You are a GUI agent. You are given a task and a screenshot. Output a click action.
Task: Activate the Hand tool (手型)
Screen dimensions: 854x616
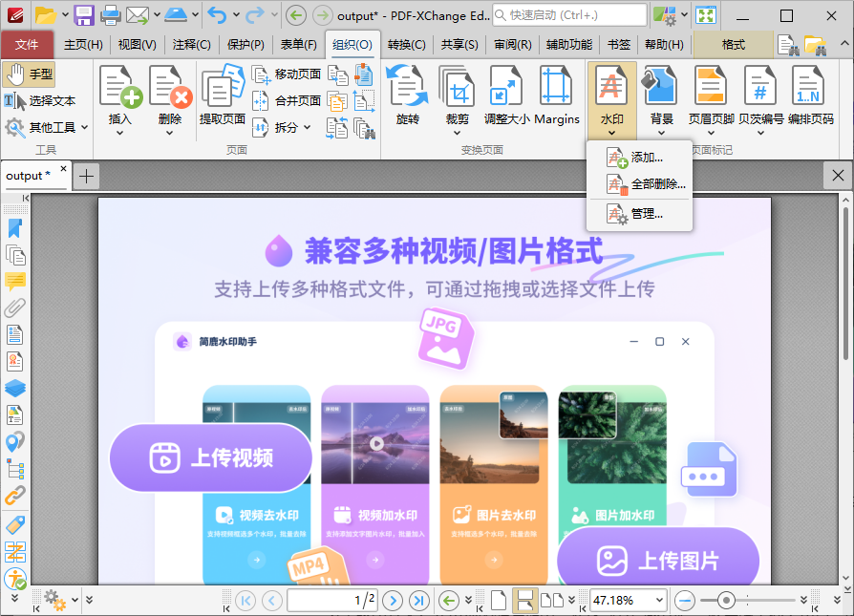pyautogui.click(x=30, y=74)
